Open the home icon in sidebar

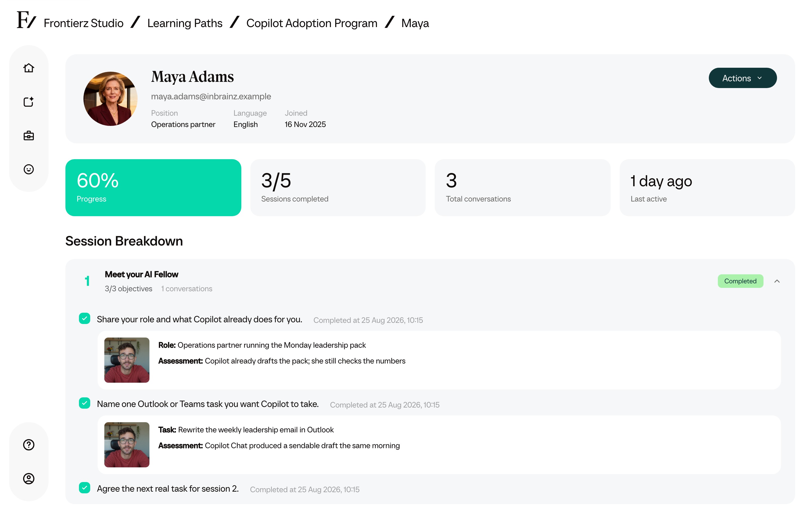(x=28, y=68)
